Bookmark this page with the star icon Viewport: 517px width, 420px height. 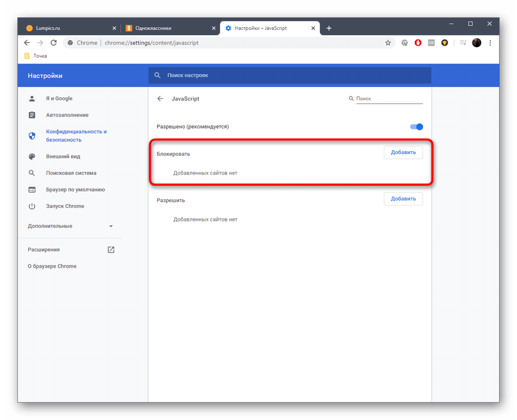pyautogui.click(x=388, y=43)
